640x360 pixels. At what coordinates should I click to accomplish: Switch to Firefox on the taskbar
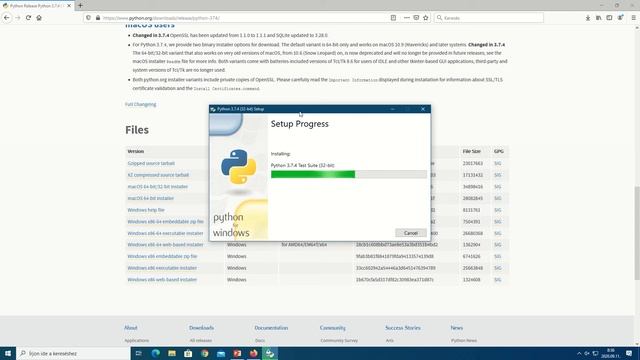[x=253, y=353]
